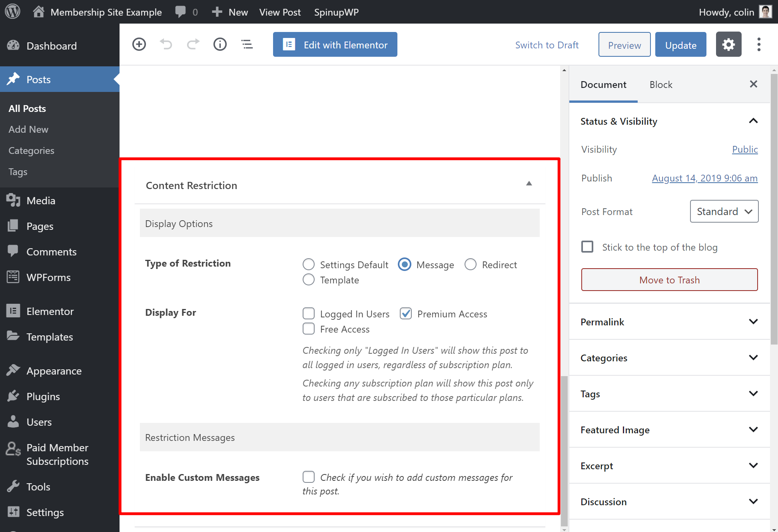The image size is (778, 532).
Task: Click the Update button
Action: [680, 44]
